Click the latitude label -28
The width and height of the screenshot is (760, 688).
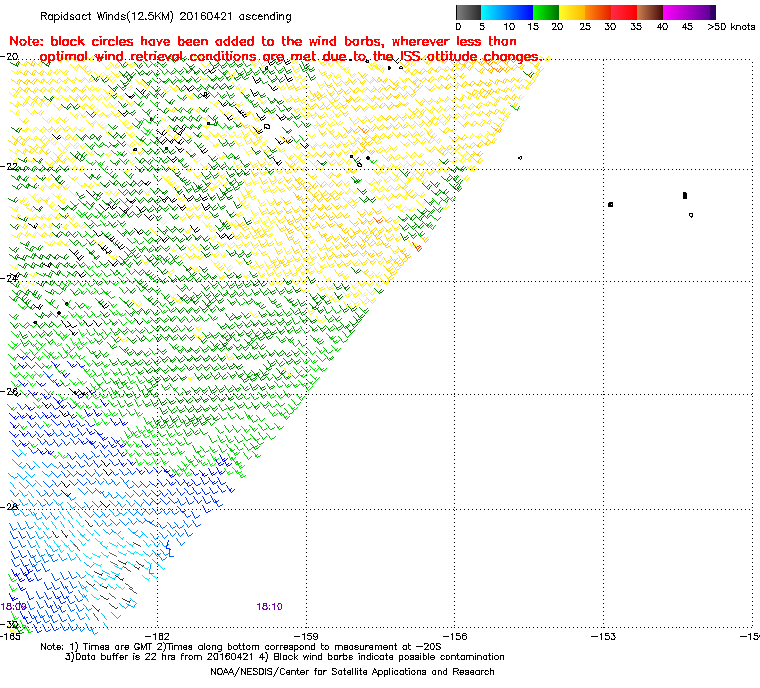[x=10, y=506]
